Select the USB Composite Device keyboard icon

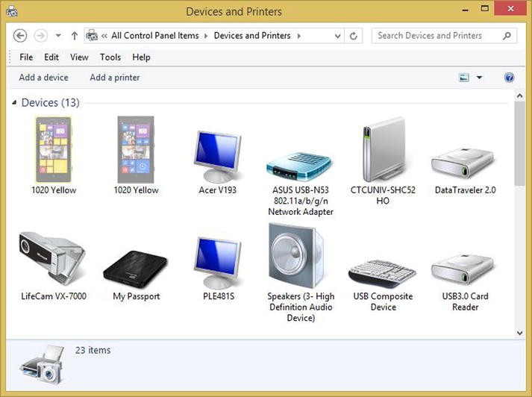pyautogui.click(x=382, y=273)
